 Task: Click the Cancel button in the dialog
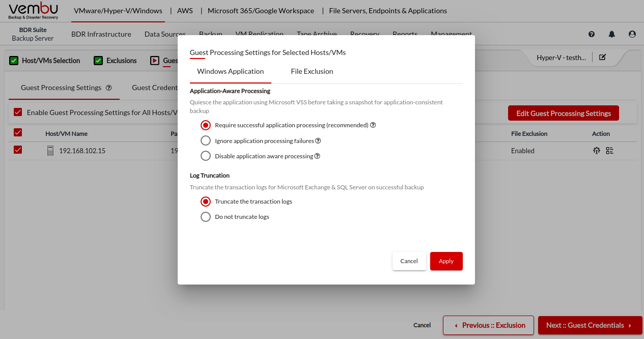click(x=409, y=261)
